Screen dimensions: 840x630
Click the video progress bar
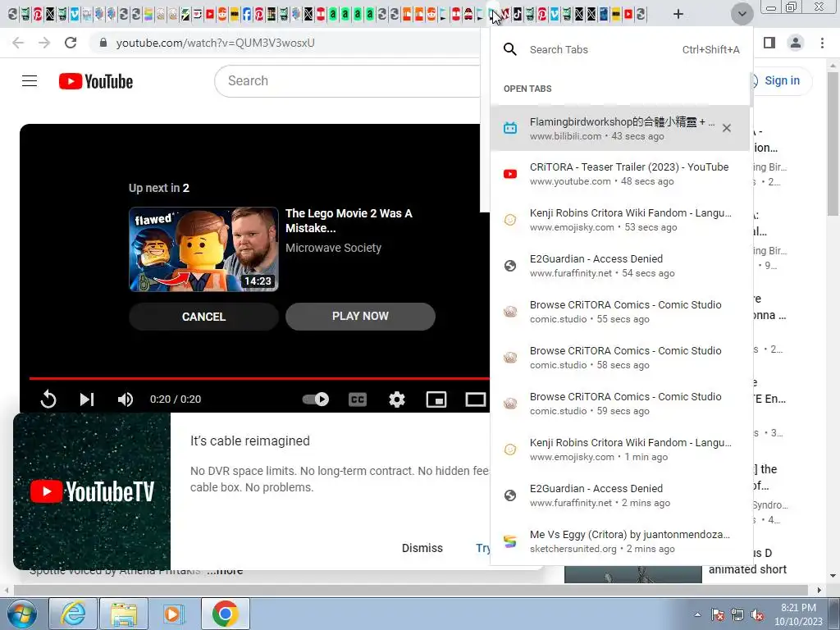pyautogui.click(x=259, y=378)
